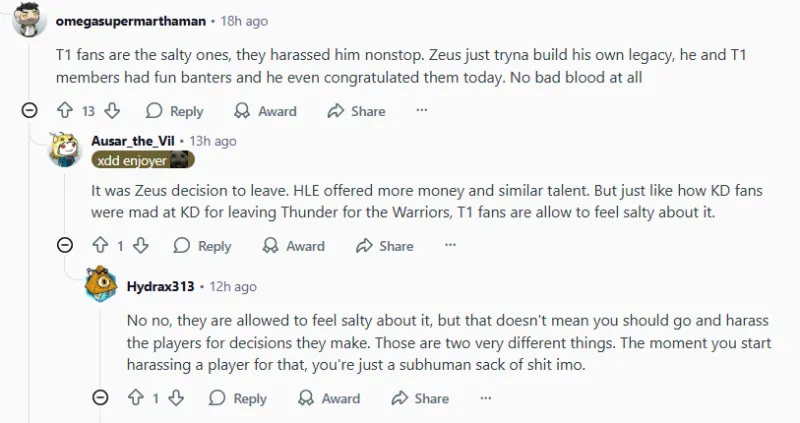The width and height of the screenshot is (800, 423).
Task: Upvote omegasupermarthaman's comment
Action: (x=66, y=111)
